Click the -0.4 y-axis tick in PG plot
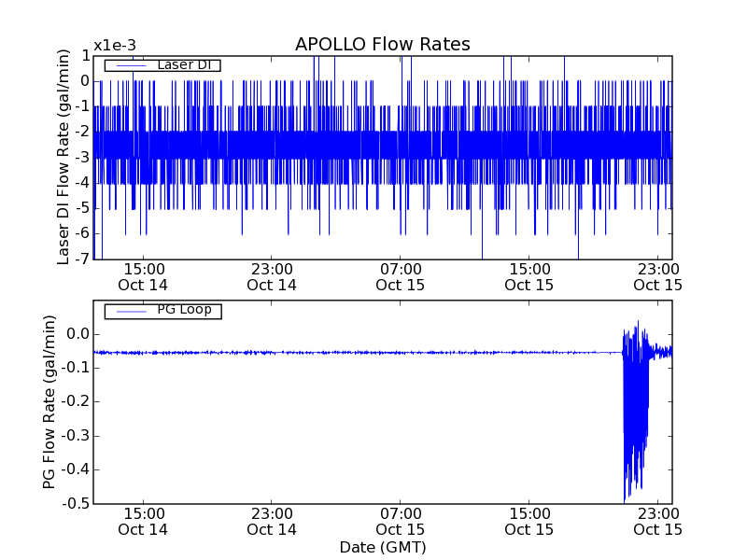Screen dimensions: 747x560 coord(76,469)
